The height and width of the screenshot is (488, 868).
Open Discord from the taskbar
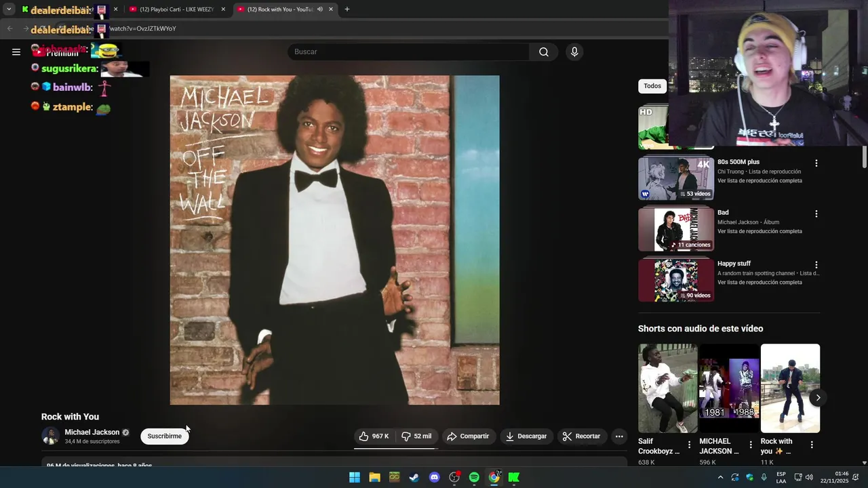(435, 477)
